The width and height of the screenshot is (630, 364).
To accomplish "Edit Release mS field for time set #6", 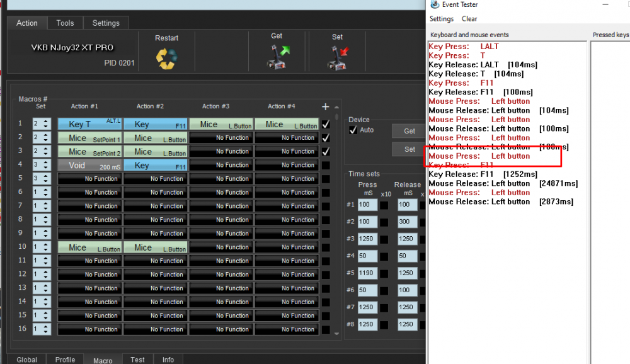I will click(x=408, y=290).
